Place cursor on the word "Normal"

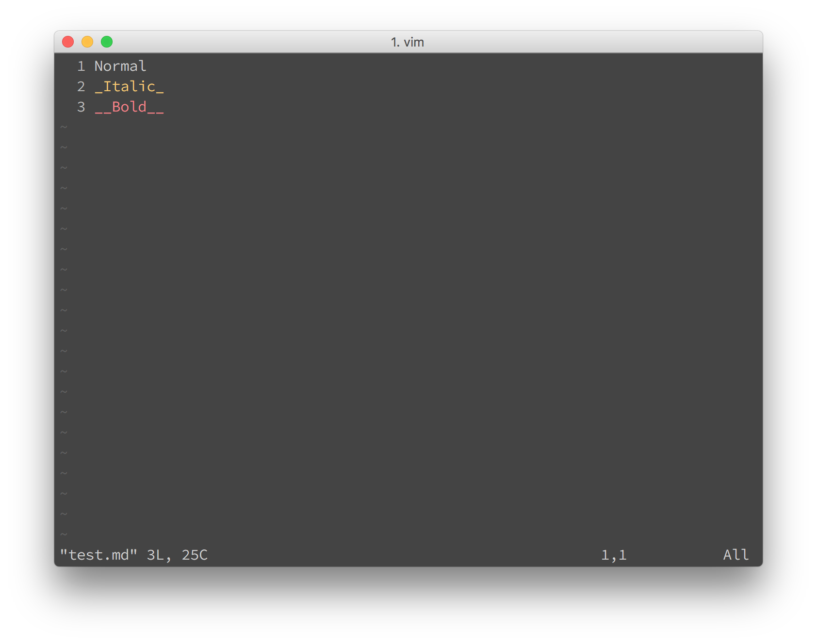click(x=120, y=66)
